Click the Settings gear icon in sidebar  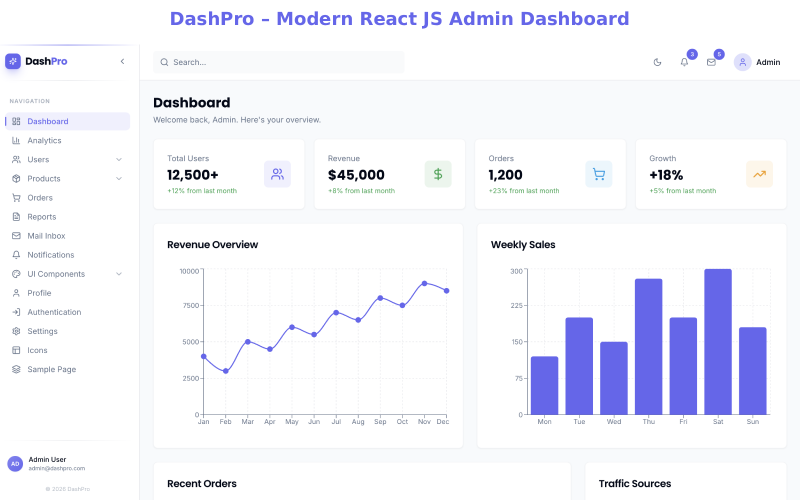(x=16, y=331)
